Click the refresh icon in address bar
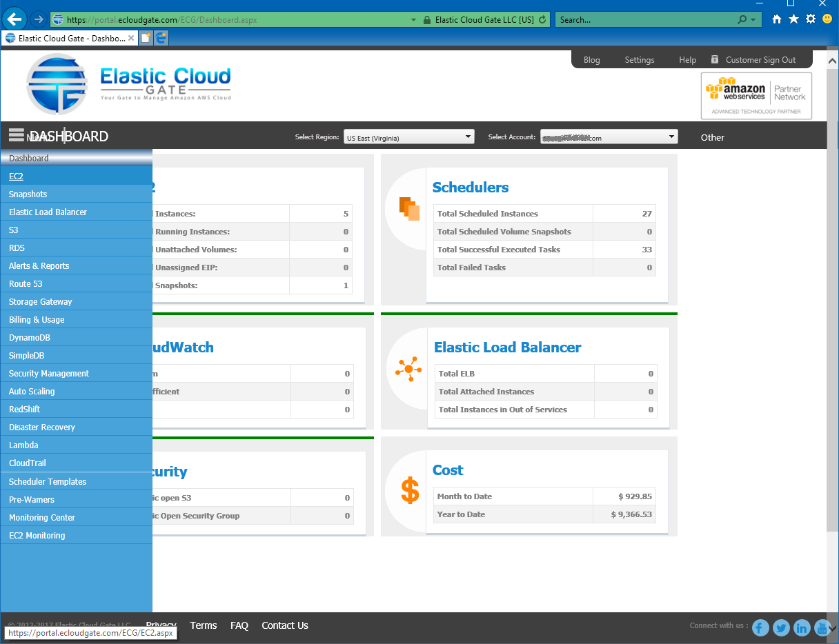Image resolution: width=839 pixels, height=644 pixels. click(542, 20)
